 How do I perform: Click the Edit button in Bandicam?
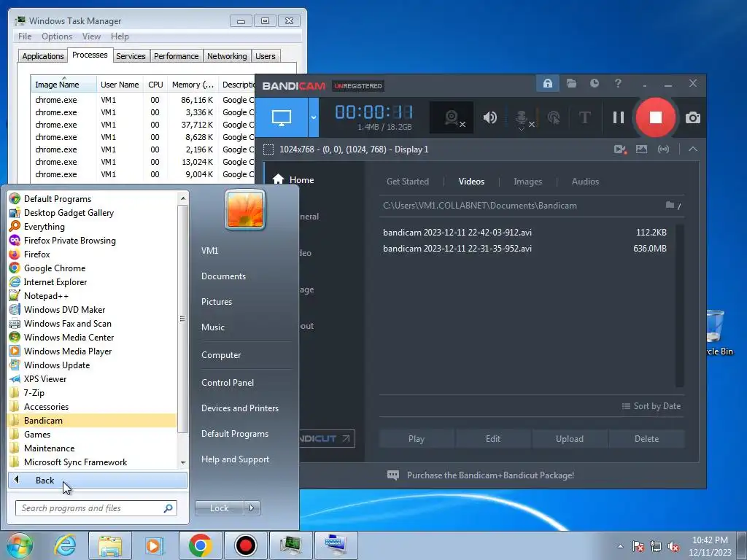493,438
